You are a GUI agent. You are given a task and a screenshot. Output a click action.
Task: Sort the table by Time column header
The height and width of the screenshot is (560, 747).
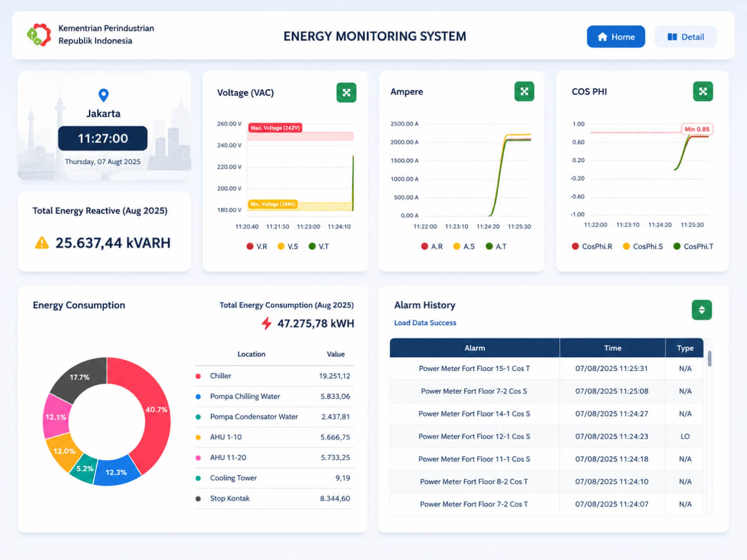point(613,348)
